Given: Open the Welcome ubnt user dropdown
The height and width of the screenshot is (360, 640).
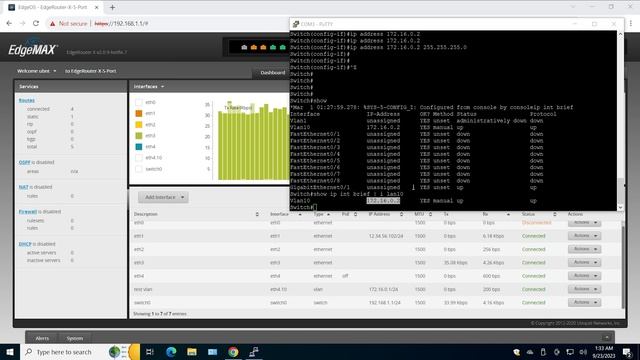Looking at the screenshot, I should (37, 71).
